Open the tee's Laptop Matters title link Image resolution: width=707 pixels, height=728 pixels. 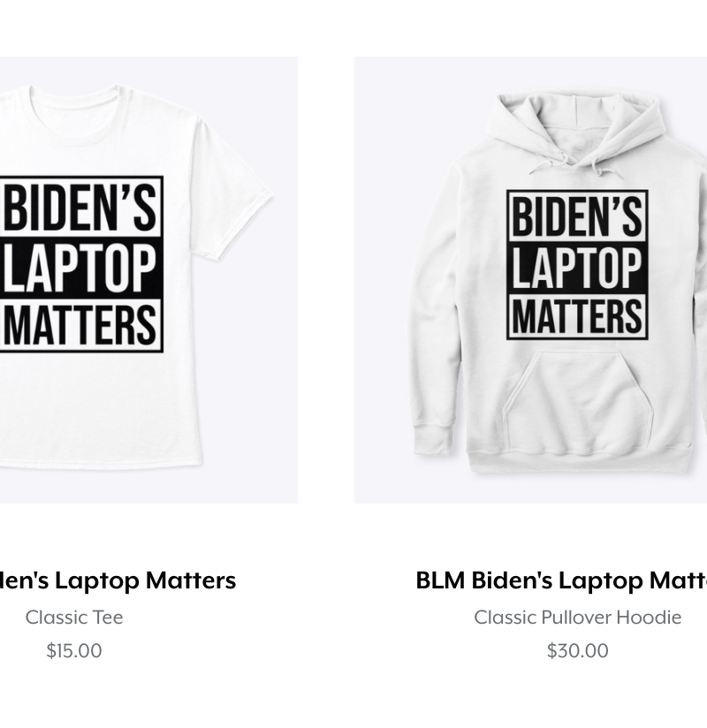[x=118, y=580]
